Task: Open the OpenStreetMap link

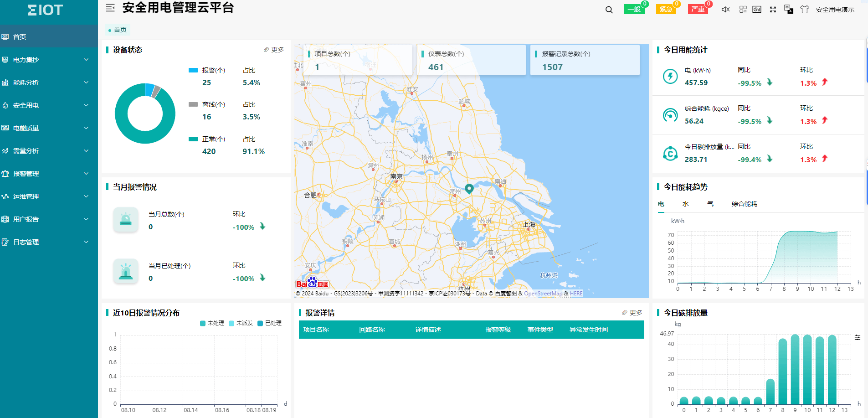Action: point(543,294)
